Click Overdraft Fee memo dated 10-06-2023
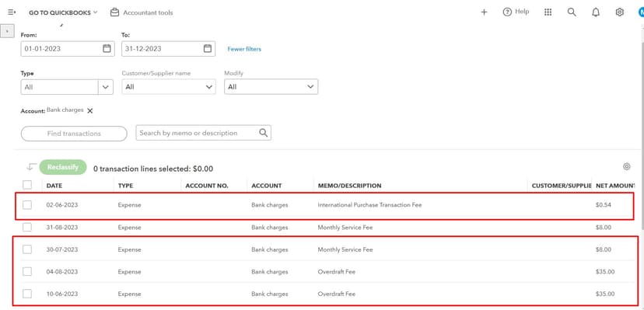Viewport: 644px width, 310px height. click(336, 294)
